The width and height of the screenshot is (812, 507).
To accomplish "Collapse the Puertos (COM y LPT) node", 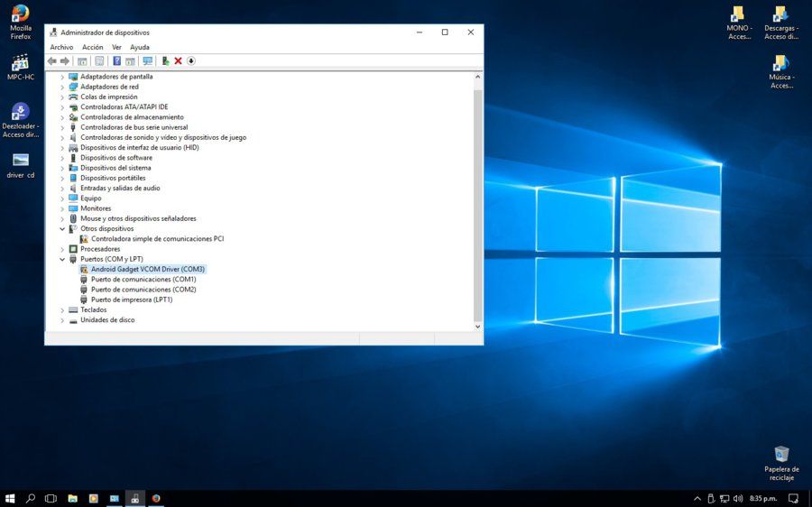I will [62, 260].
